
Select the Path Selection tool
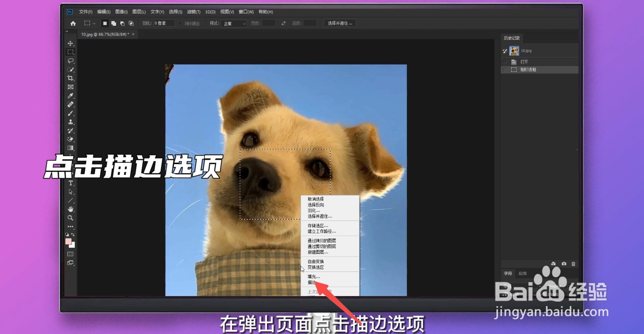tap(70, 192)
